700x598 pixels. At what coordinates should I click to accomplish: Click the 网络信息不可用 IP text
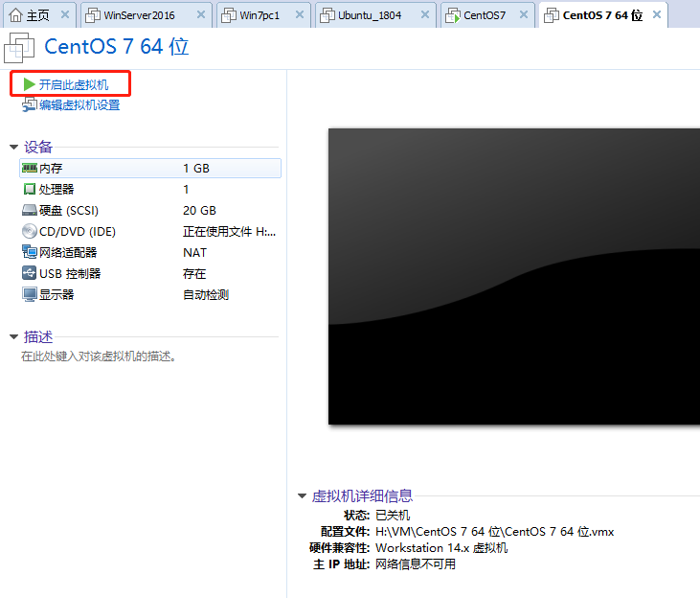point(416,564)
